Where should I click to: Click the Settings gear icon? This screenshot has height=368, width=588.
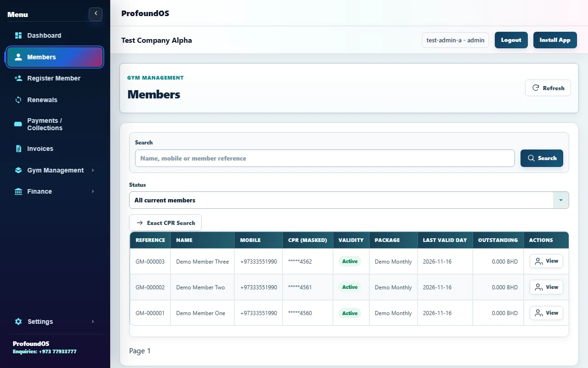18,322
